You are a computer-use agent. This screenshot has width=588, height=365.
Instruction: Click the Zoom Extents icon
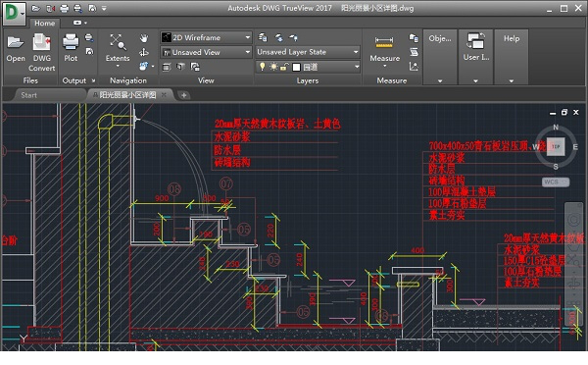tap(118, 41)
